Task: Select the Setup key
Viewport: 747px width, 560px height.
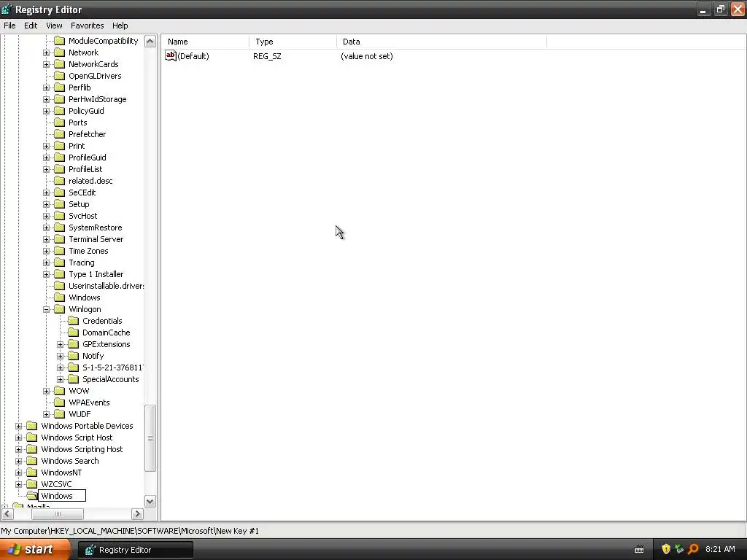Action: coord(79,204)
